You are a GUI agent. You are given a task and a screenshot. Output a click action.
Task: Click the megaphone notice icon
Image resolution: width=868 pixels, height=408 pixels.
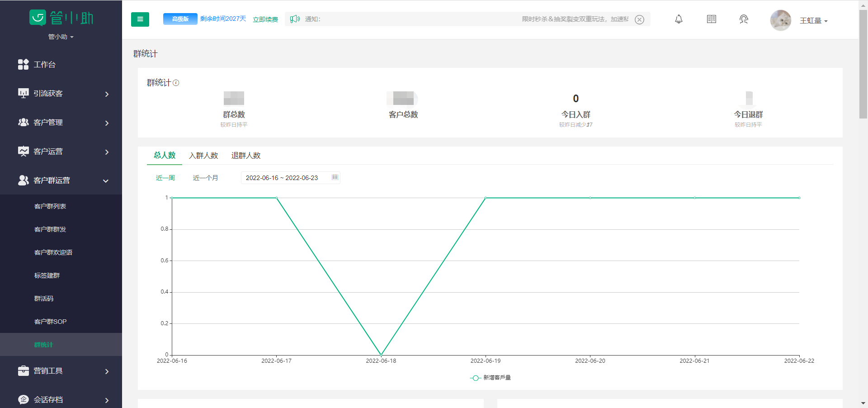pos(295,19)
